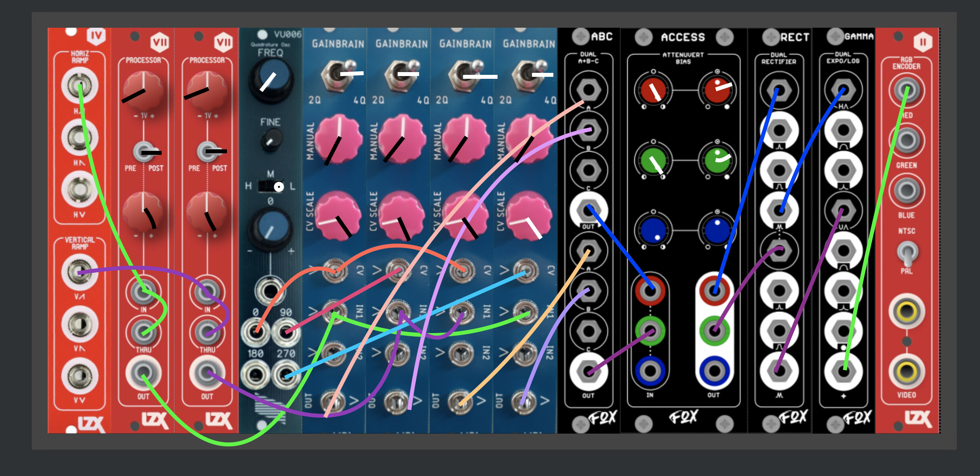Select the topmost jack on RECT module
Viewport: 980px width, 476px height.
[x=779, y=91]
